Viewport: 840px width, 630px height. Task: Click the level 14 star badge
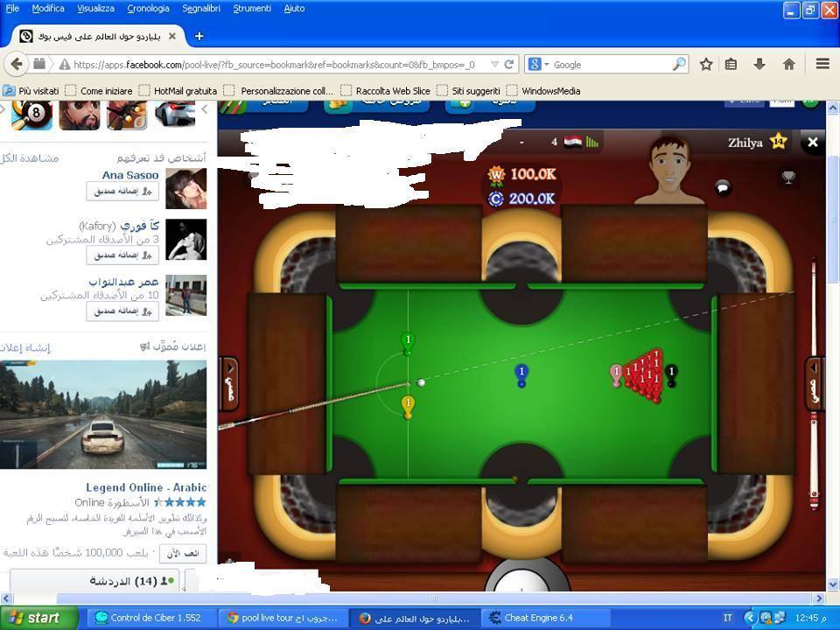click(779, 142)
